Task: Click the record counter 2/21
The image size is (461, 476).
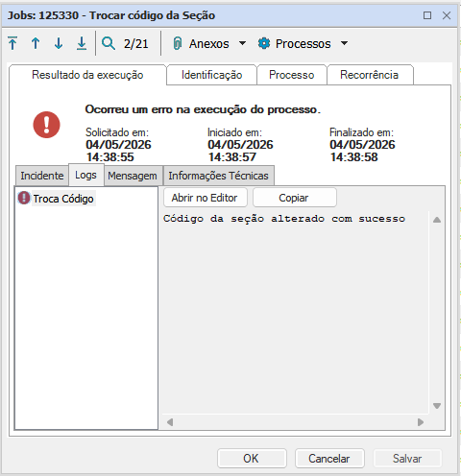Action: pos(136,44)
